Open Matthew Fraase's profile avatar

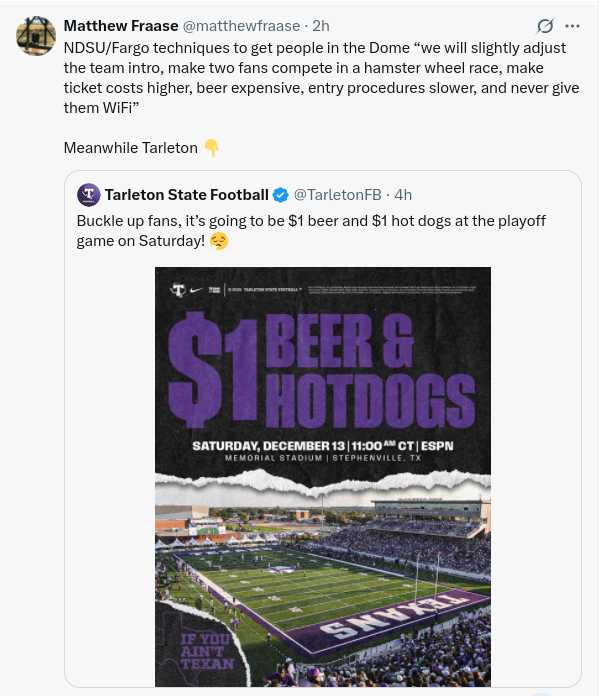point(34,35)
